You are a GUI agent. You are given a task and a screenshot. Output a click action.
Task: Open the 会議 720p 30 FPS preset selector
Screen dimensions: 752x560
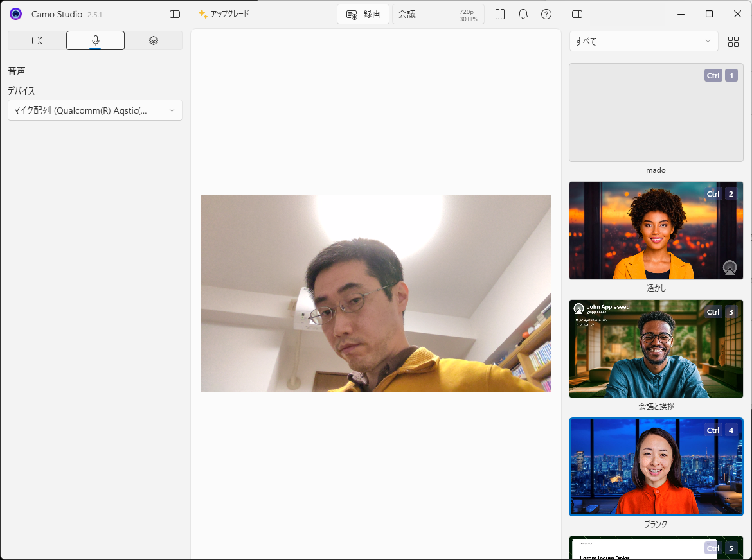tap(438, 14)
